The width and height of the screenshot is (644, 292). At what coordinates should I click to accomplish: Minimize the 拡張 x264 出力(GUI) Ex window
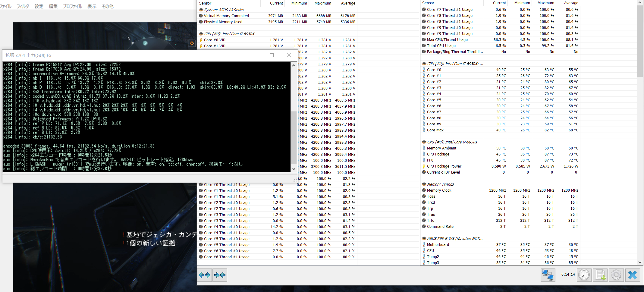click(255, 55)
